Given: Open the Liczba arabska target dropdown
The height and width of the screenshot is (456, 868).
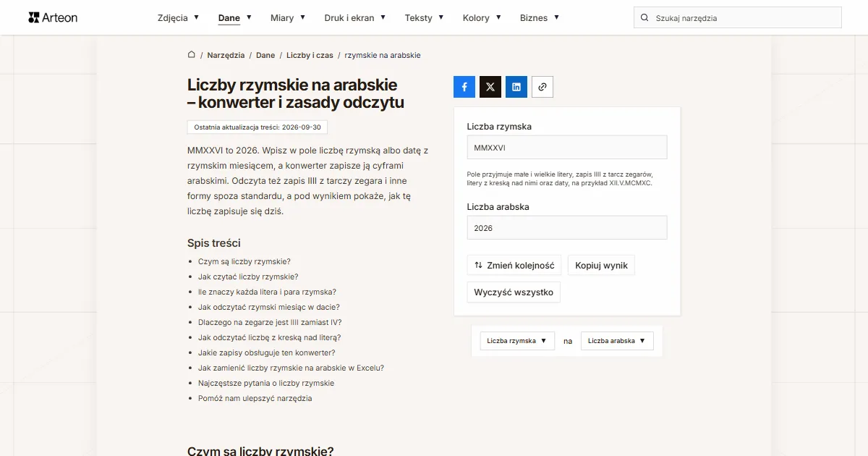Looking at the screenshot, I should 617,341.
